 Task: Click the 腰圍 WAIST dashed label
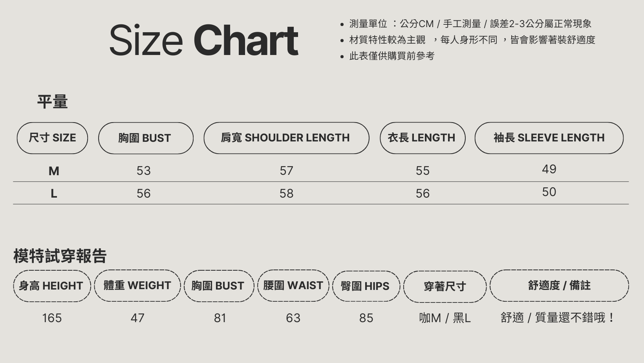[293, 286]
